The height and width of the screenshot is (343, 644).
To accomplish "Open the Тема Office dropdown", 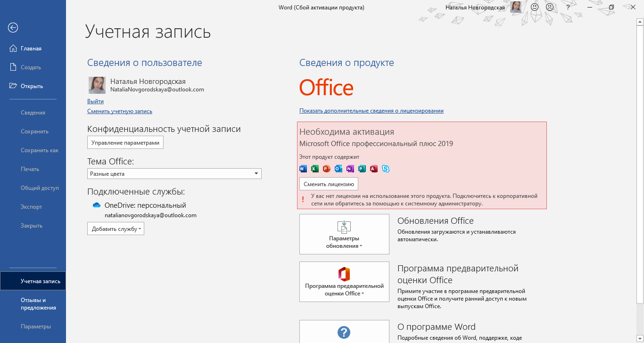I will 174,174.
